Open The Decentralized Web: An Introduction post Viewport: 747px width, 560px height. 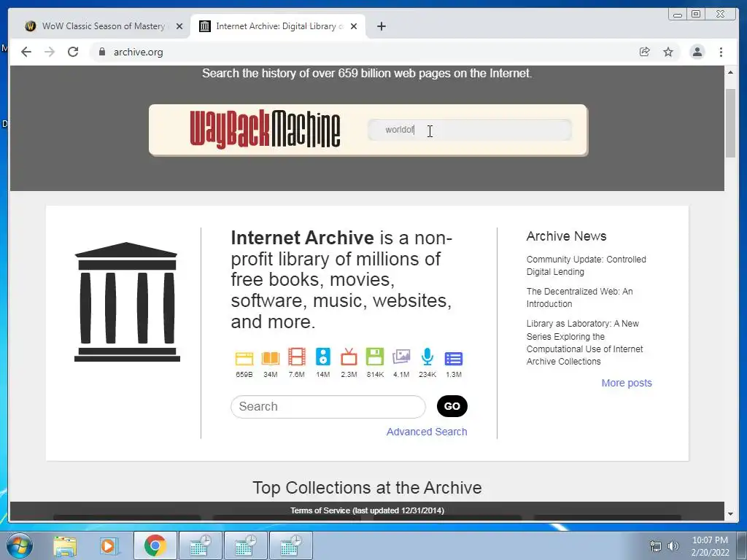pos(580,297)
